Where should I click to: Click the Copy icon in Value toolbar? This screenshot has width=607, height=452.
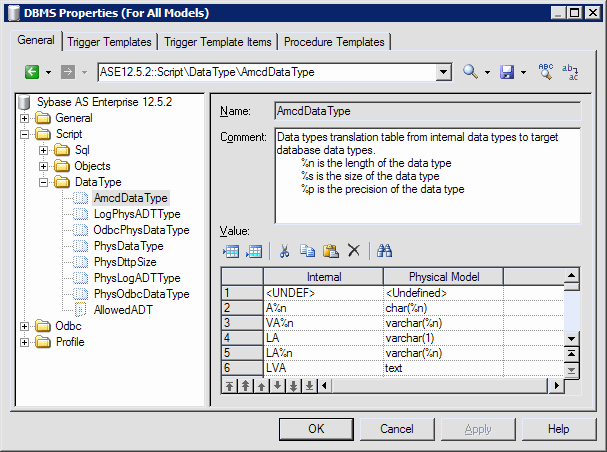tap(307, 251)
